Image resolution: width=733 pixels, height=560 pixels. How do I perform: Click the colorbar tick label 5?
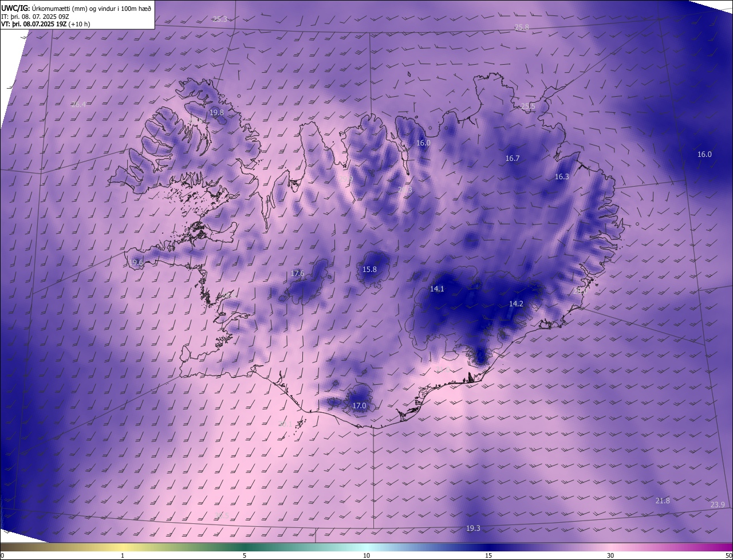pos(245,555)
